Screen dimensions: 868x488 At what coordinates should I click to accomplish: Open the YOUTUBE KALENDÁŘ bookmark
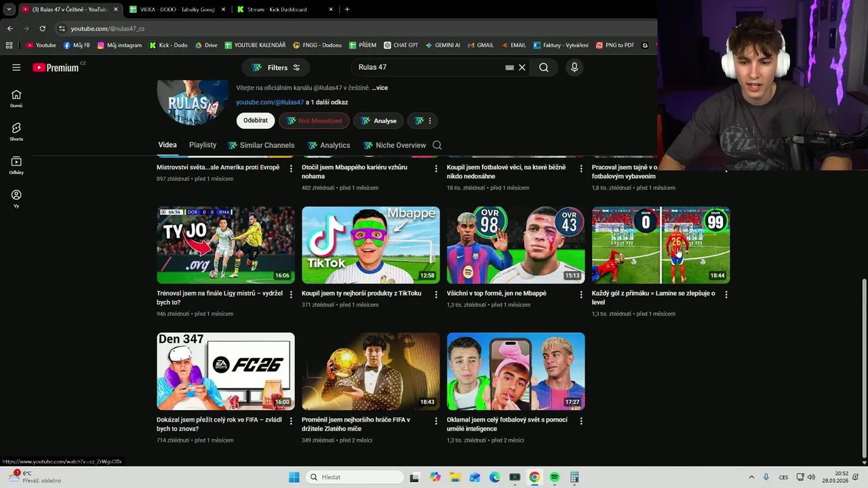(x=255, y=45)
